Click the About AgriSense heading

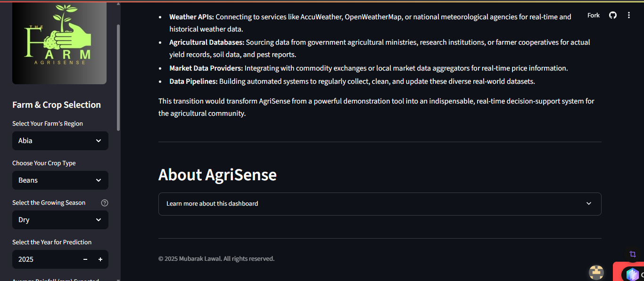tap(217, 175)
